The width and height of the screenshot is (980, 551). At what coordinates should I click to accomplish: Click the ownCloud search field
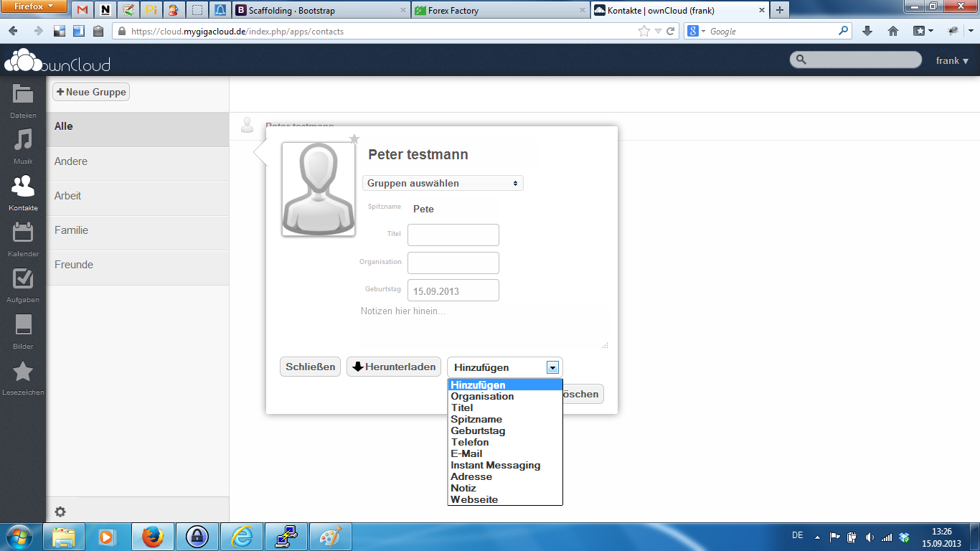(x=856, y=60)
